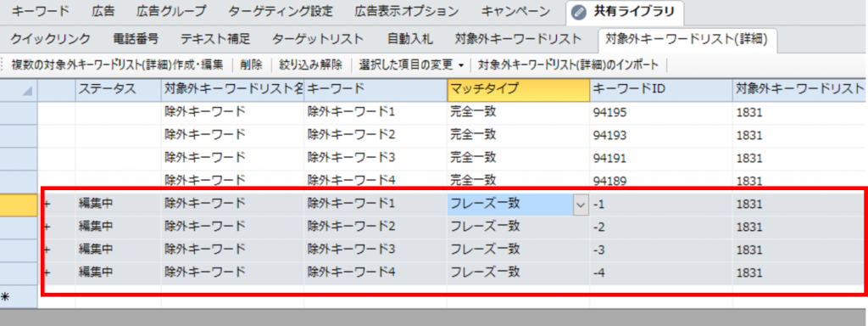Click 複数の対象外キーワードリスト(詳細)作成・編集 button
868x326 pixels.
pyautogui.click(x=117, y=65)
